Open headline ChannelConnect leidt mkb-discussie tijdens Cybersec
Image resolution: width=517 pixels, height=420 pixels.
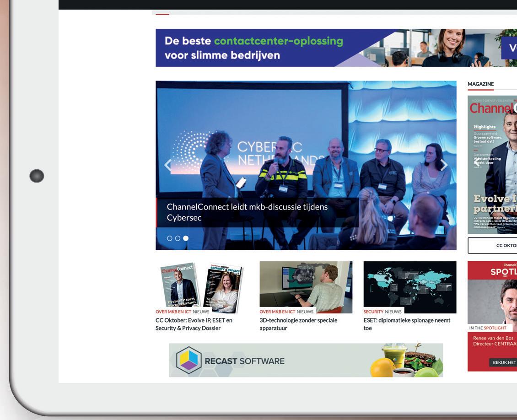tap(247, 212)
